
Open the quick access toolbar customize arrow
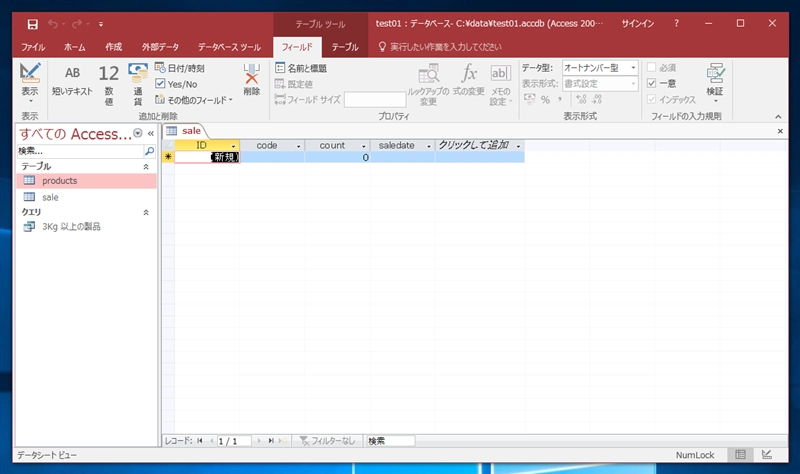click(101, 24)
